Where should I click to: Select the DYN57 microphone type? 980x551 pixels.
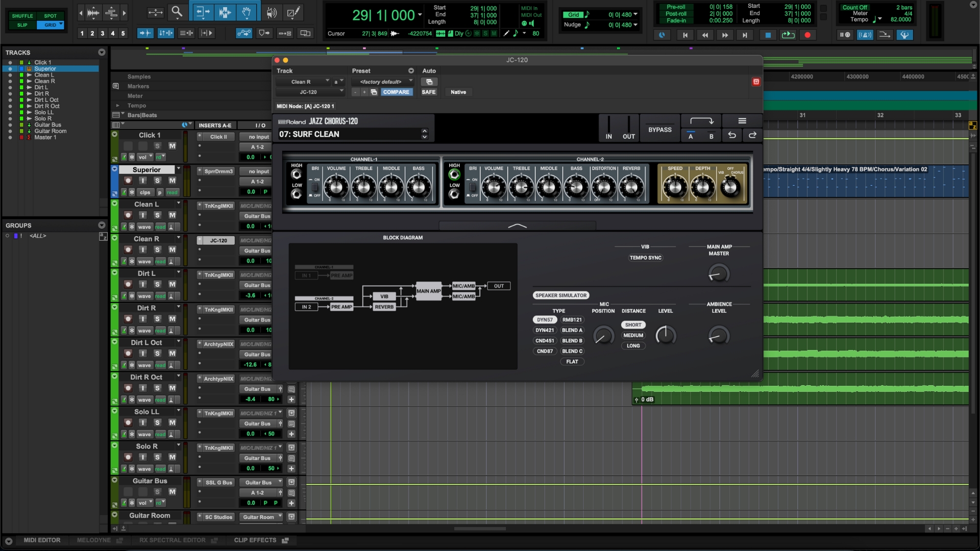545,320
